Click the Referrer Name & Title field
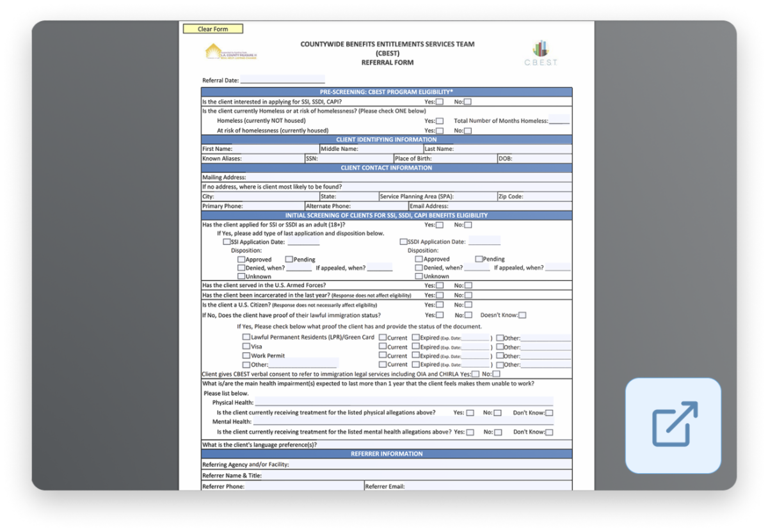Viewport: 768px width, 532px height. (416, 476)
